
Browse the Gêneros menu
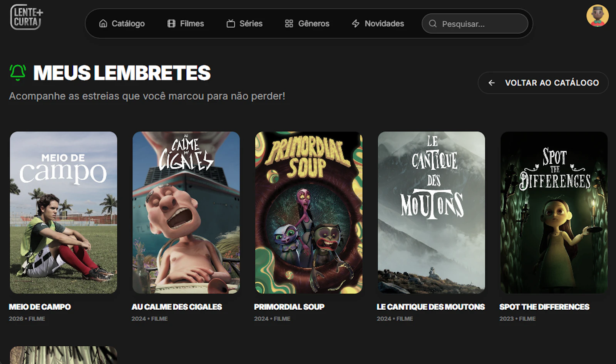click(x=307, y=23)
